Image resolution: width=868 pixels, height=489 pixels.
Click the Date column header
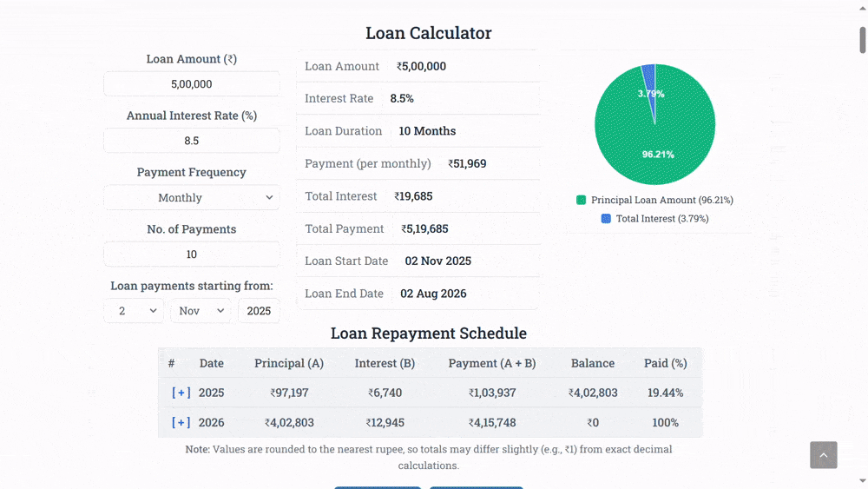click(x=212, y=363)
